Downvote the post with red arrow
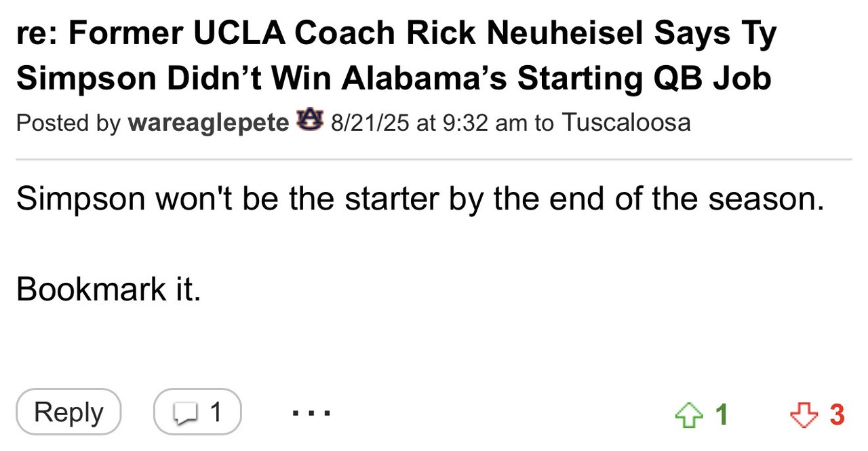The height and width of the screenshot is (451, 868). point(805,414)
